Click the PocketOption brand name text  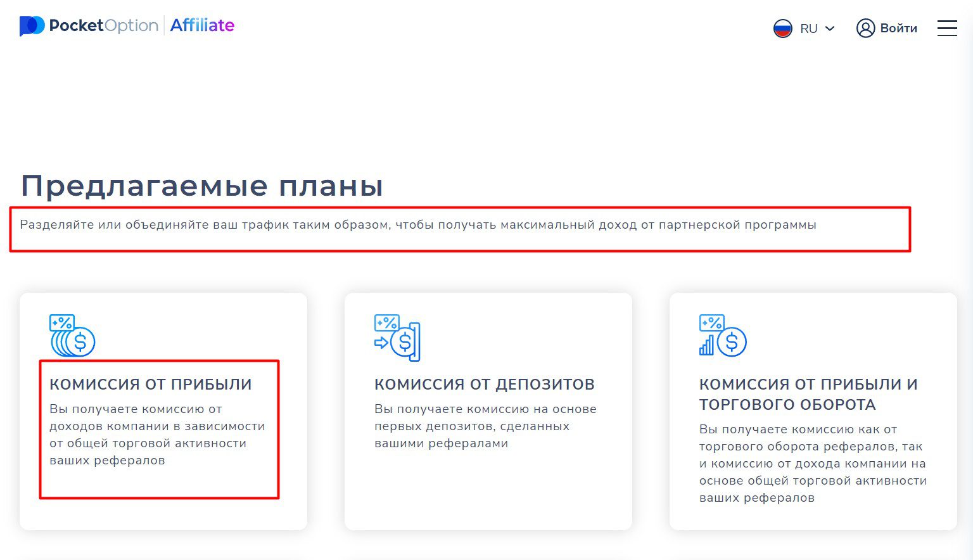pyautogui.click(x=103, y=25)
